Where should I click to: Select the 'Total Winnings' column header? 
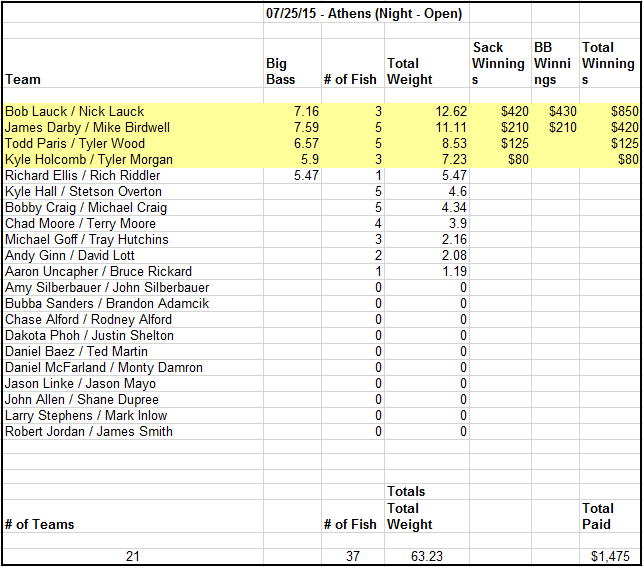pos(608,63)
